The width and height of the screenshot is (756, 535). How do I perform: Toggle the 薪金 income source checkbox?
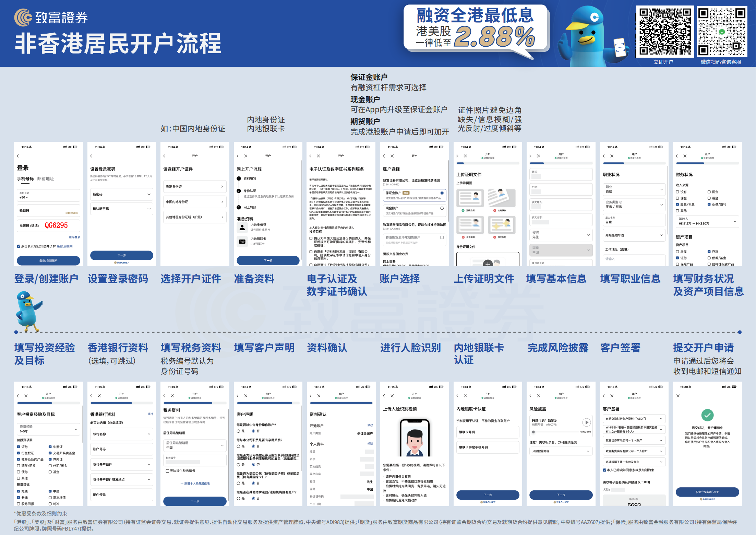click(x=709, y=192)
